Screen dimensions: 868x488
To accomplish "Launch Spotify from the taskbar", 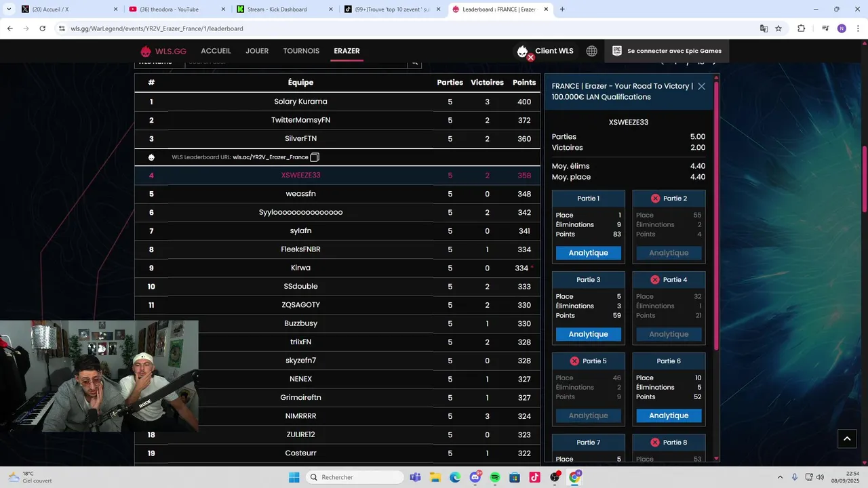I will coord(495,477).
